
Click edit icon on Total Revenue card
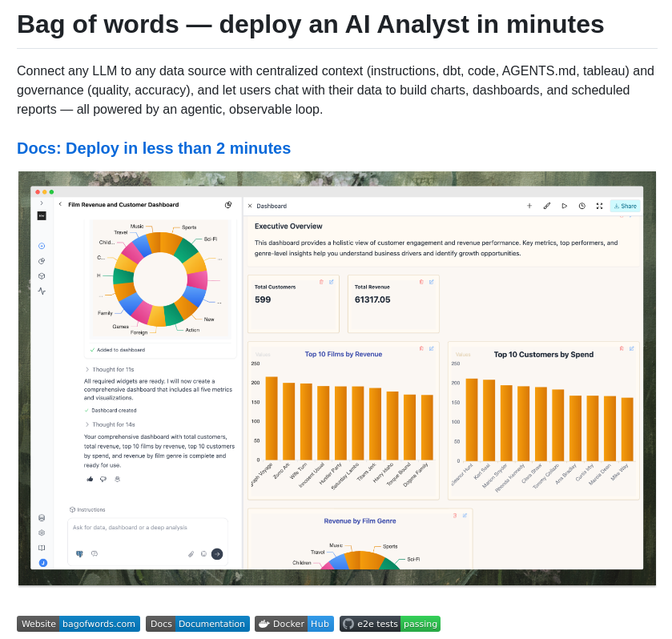tap(431, 282)
